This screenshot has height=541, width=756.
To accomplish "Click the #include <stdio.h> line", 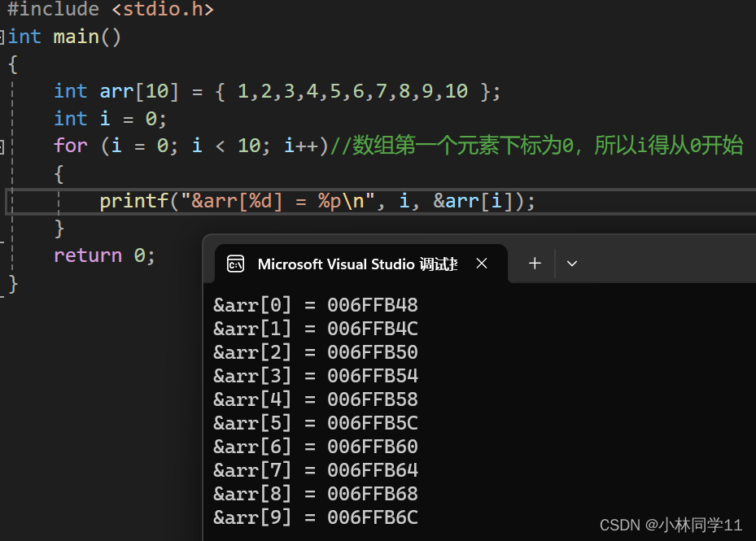I will pyautogui.click(x=111, y=9).
